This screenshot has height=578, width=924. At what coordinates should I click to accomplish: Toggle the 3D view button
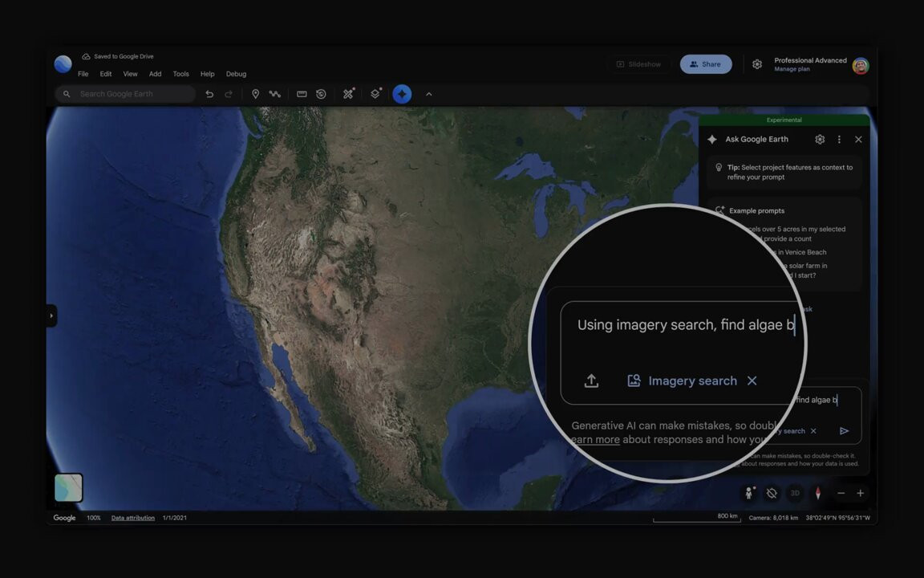(x=795, y=493)
